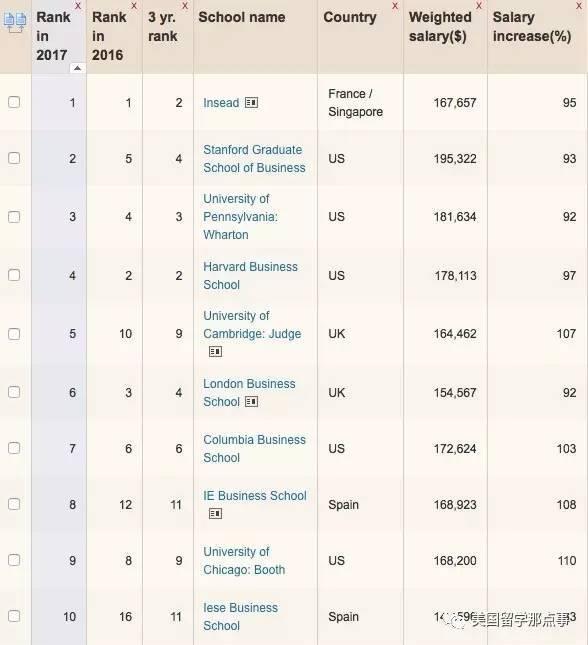Check the box for Chicago: Booth row
Image resolution: width=588 pixels, height=645 pixels.
coord(14,560)
